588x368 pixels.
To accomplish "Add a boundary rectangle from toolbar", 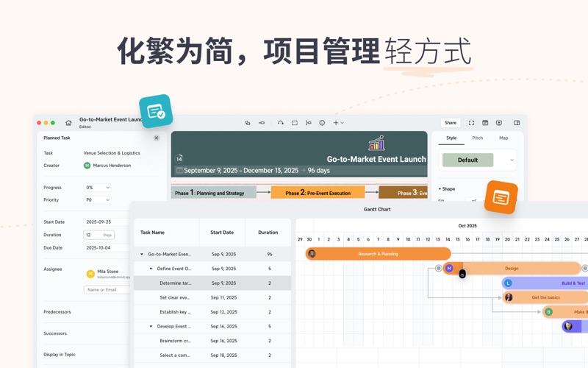I will coord(295,123).
